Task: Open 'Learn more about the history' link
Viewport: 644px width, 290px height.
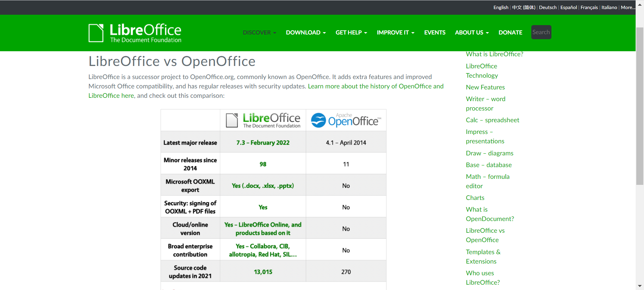Action: 376,86
